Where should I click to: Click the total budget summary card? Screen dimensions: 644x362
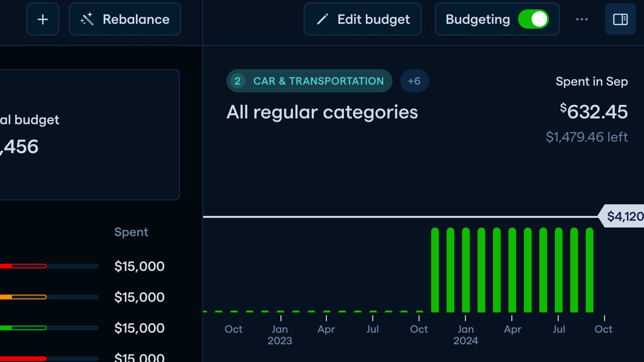90,135
